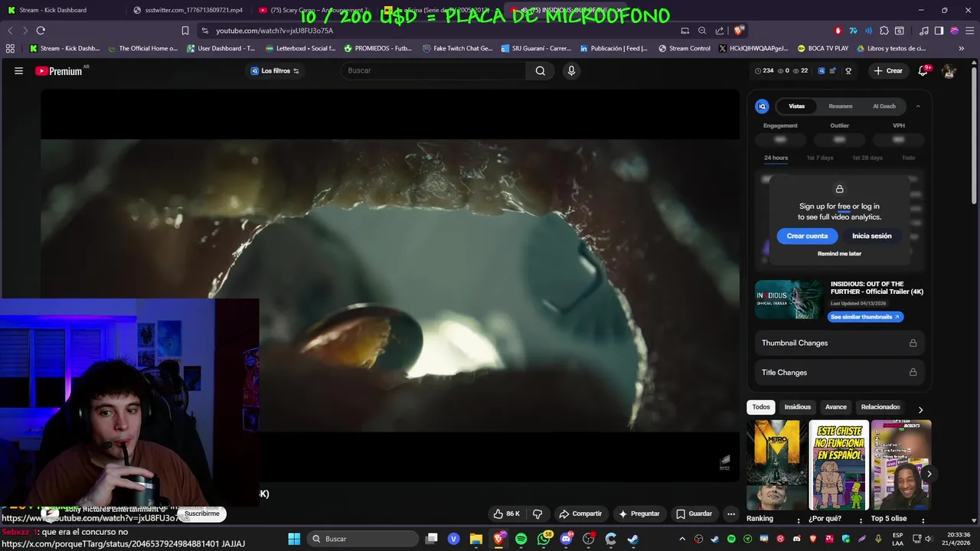
Task: Select the 24 hours range tab
Action: 776,158
